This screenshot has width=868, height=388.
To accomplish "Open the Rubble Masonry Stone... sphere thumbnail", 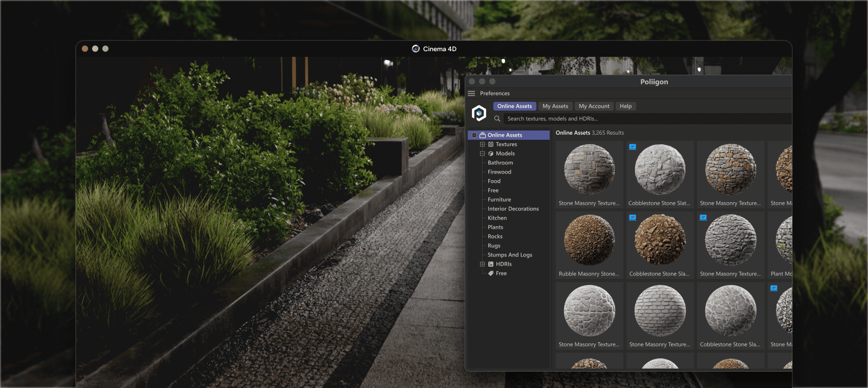I will point(590,240).
